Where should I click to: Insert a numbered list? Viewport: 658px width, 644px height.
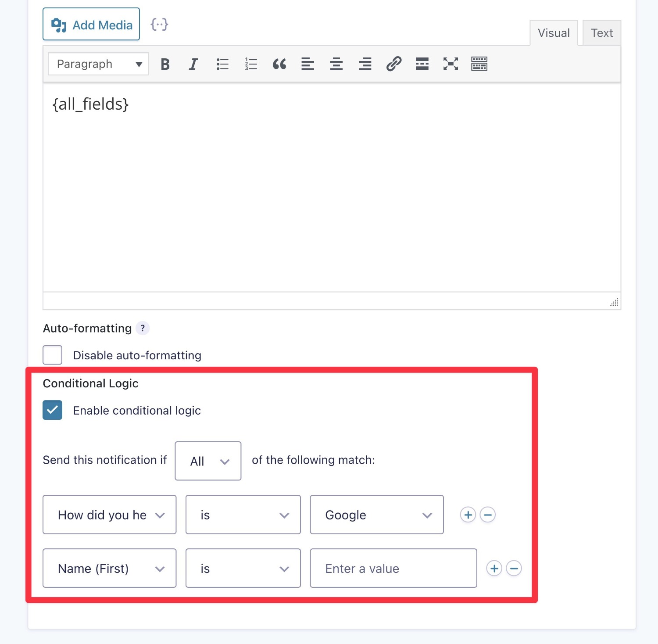(x=251, y=64)
